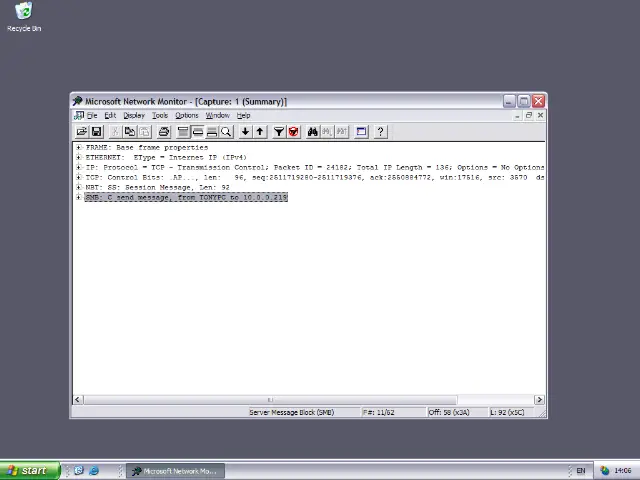Viewport: 640px width, 480px height.
Task: Expand the IP Protocol node
Action: click(78, 167)
